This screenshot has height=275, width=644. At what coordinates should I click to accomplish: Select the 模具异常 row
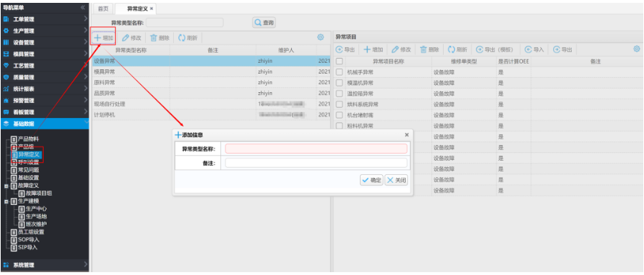click(x=211, y=71)
